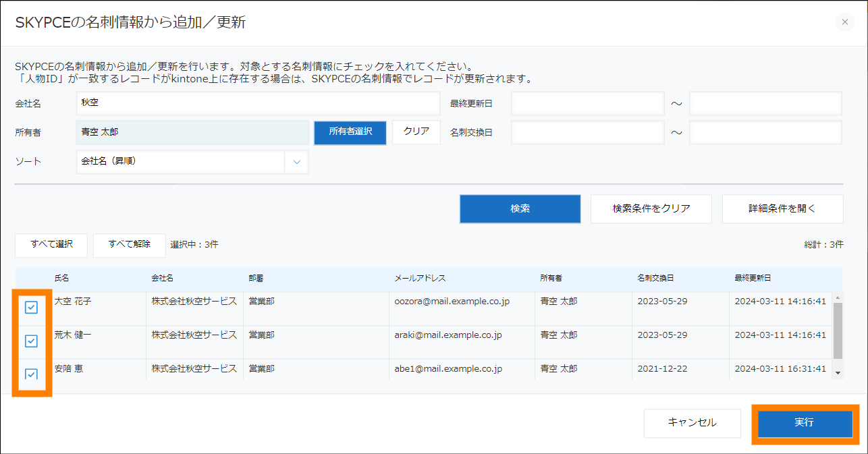Click the 最終更新日 end date field

point(765,103)
